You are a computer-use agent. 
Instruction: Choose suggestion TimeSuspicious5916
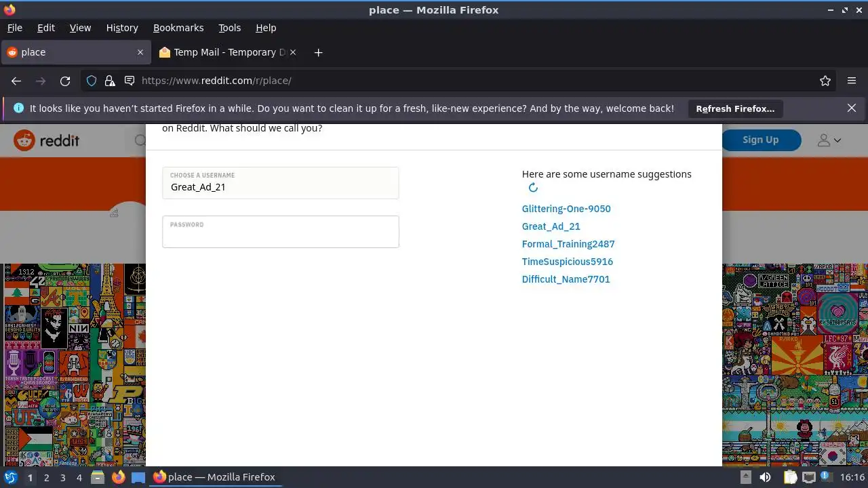[568, 262]
